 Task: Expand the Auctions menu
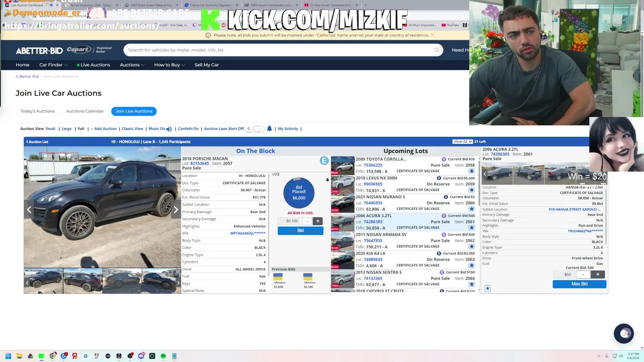(x=132, y=65)
